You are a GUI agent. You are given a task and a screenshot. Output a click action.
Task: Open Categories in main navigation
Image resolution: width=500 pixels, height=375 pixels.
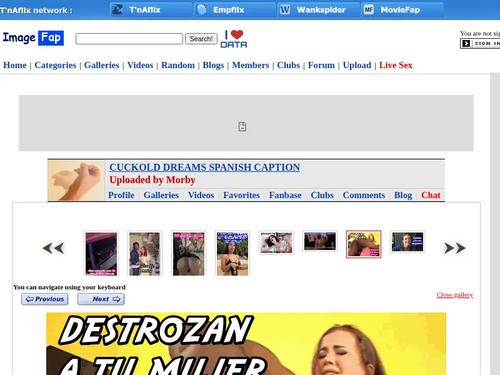55,65
